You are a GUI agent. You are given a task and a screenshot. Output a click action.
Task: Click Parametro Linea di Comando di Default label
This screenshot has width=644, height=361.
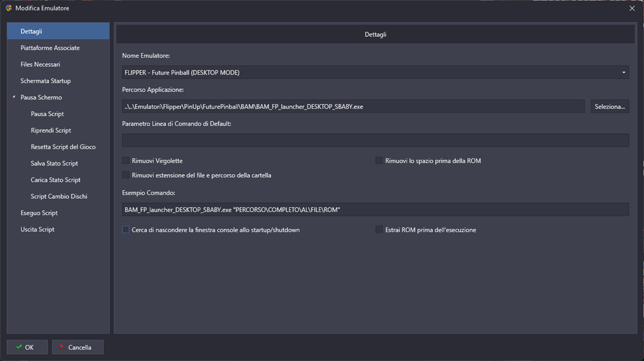[x=177, y=124]
